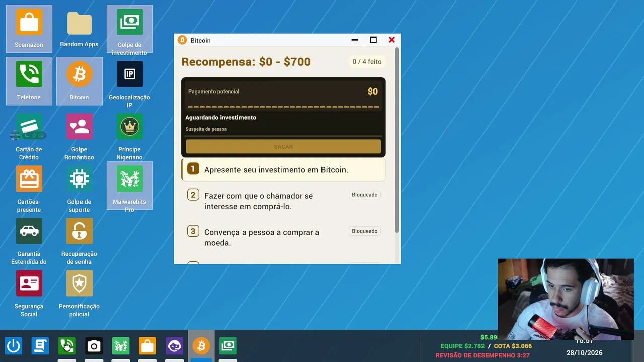The image size is (644, 362).
Task: Click the Bloqueado badge on step 2
Action: 365,195
